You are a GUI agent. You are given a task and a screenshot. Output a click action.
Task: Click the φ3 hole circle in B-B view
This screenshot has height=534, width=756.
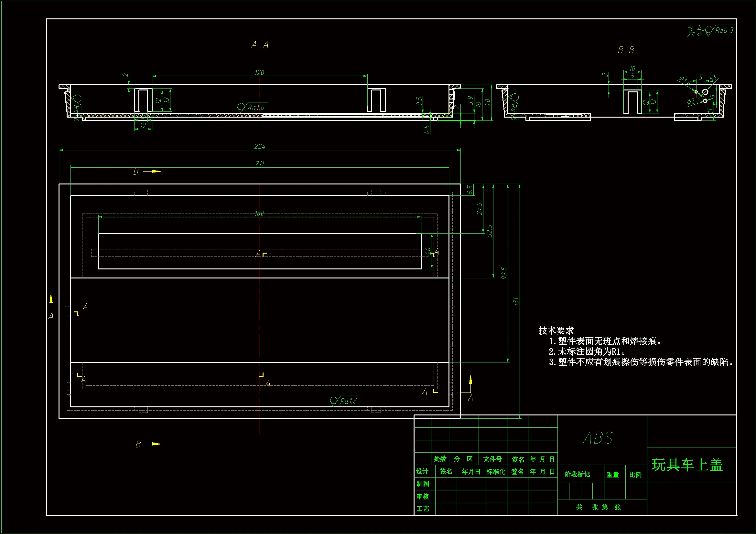[705, 92]
